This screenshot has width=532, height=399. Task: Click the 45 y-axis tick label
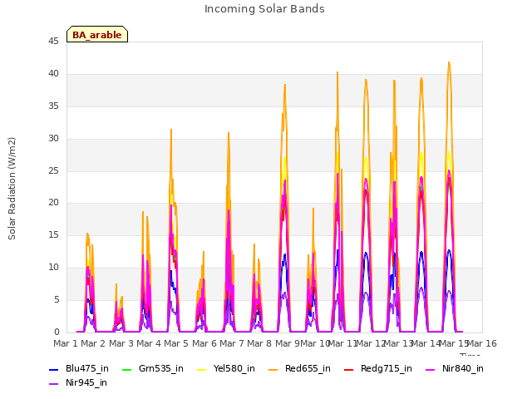[53, 42]
